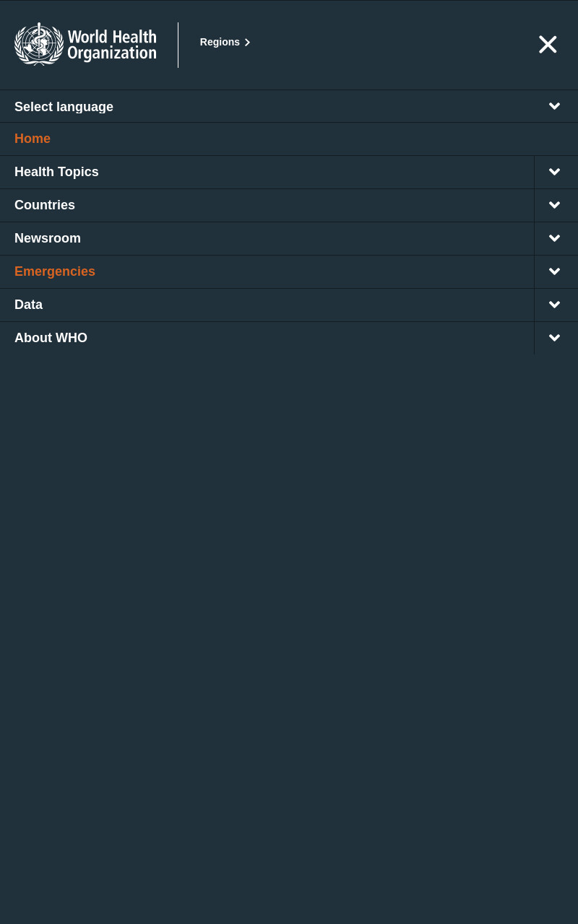The image size is (578, 924).
Task: Close the navigation menu with X
Action: pyautogui.click(x=548, y=45)
